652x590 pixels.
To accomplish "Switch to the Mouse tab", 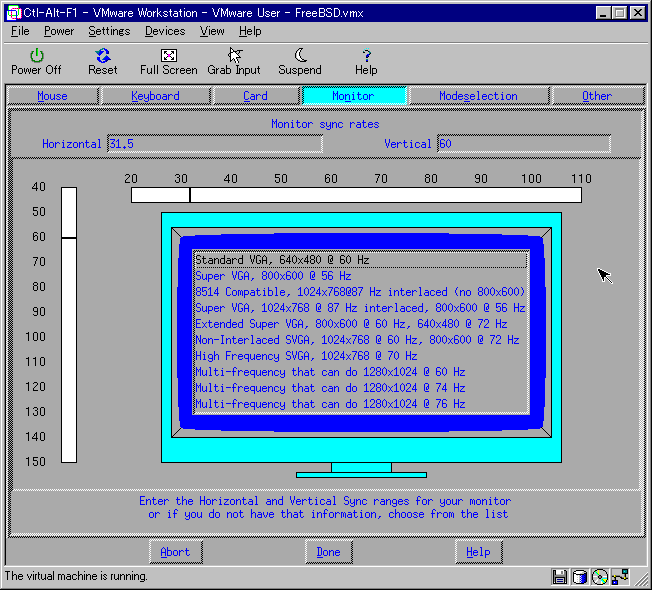I will (x=52, y=96).
